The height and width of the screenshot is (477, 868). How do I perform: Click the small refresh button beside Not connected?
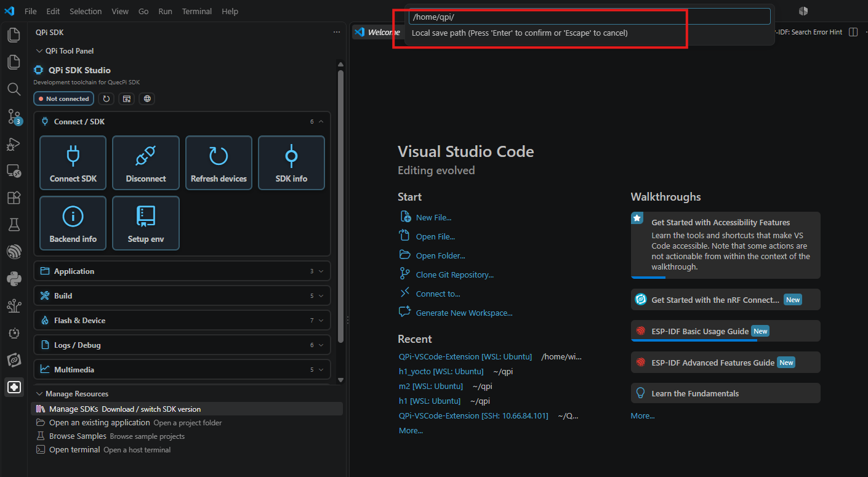[x=106, y=98]
